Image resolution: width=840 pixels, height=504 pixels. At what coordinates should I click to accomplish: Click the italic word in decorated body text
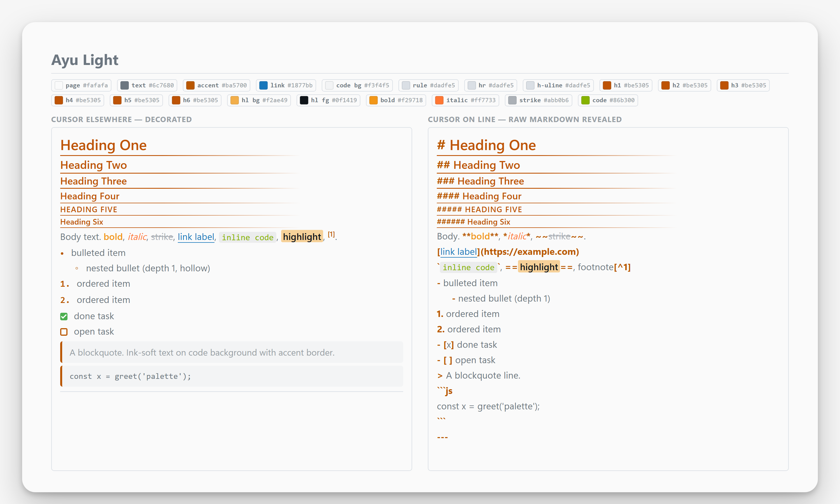(137, 237)
